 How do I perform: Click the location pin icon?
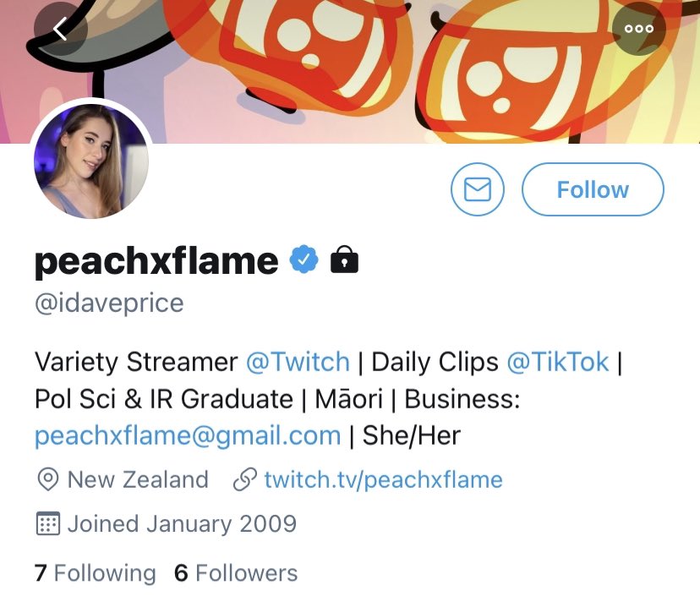[x=48, y=480]
